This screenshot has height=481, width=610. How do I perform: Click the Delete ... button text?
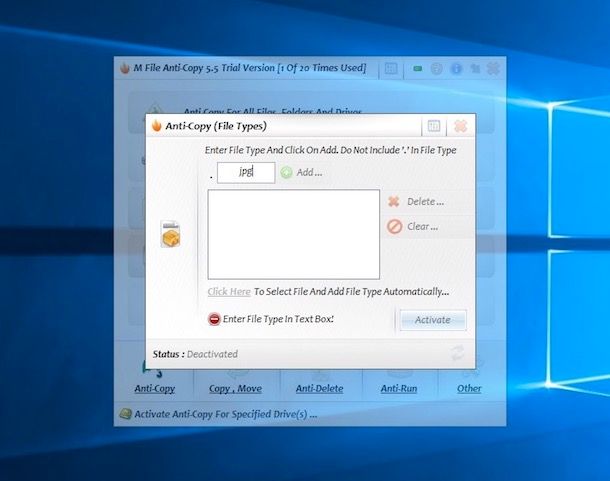pyautogui.click(x=425, y=202)
